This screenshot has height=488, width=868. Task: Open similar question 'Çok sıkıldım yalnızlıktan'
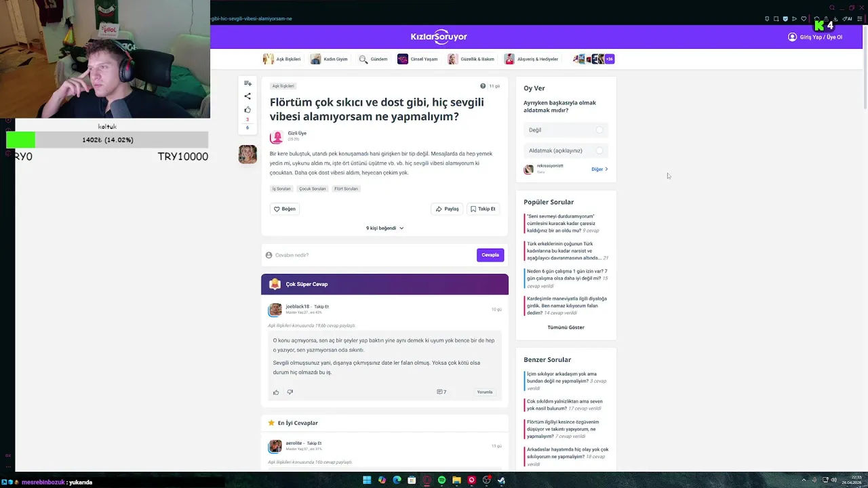coord(565,405)
